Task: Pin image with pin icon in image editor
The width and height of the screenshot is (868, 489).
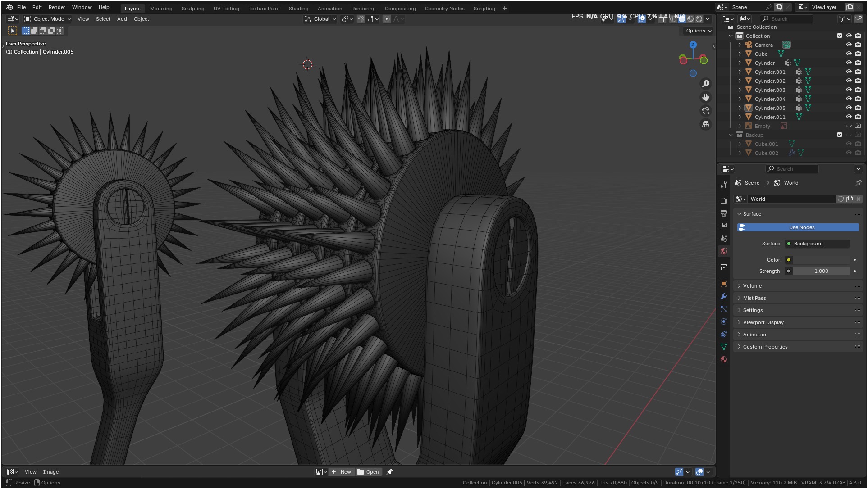Action: tap(389, 472)
